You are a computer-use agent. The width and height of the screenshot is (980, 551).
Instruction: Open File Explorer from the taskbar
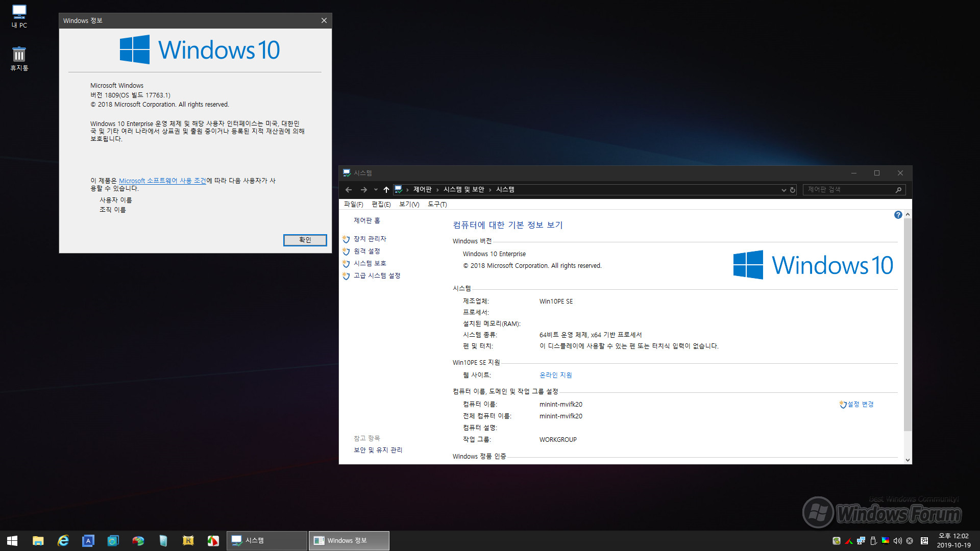38,540
